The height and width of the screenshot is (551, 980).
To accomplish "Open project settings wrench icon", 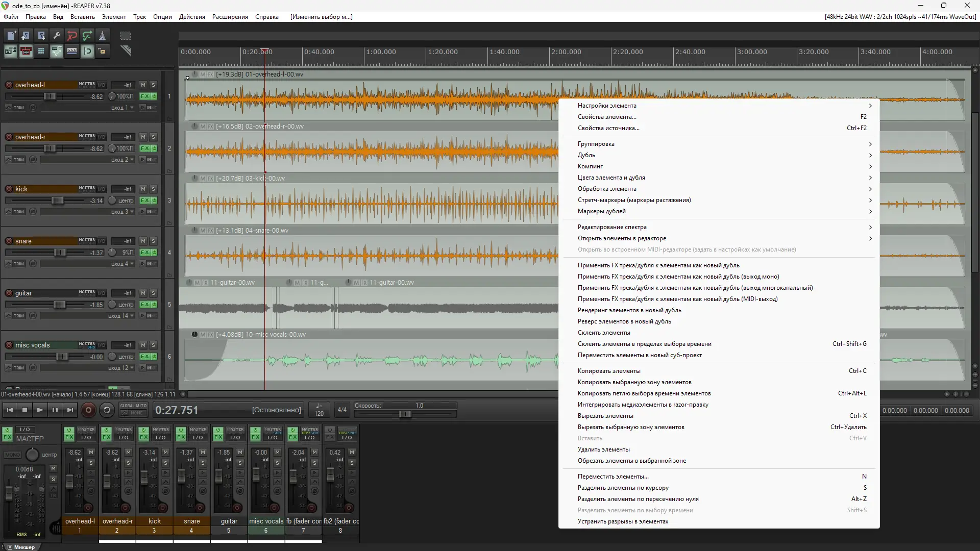I will (57, 36).
